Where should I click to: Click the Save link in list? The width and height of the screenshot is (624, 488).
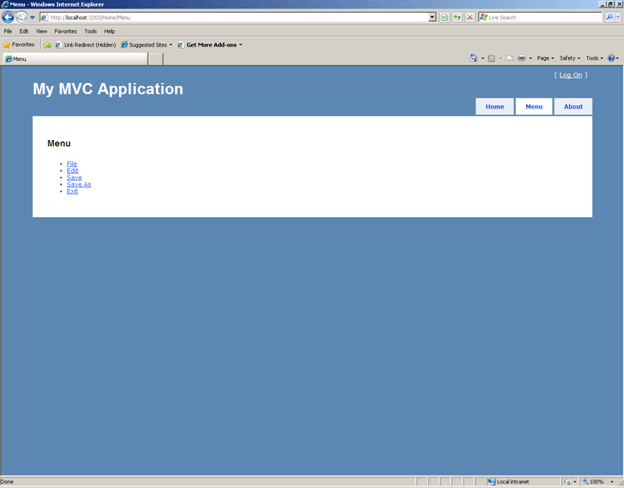(x=74, y=178)
